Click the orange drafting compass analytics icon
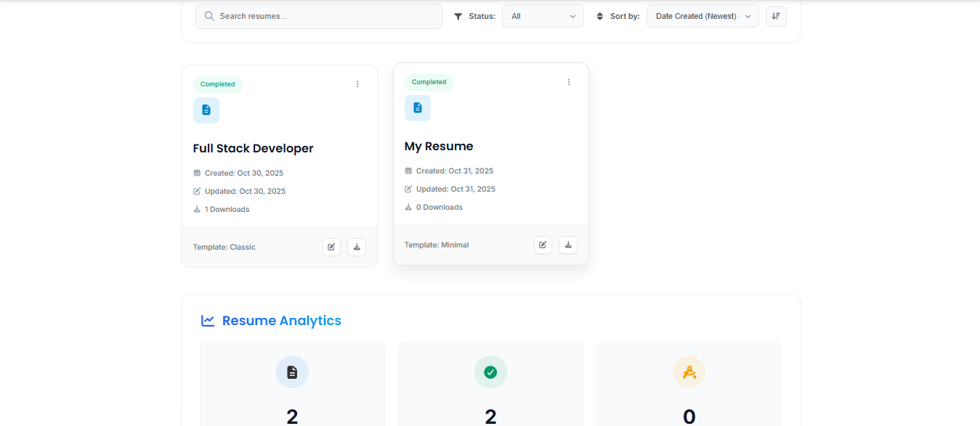Screen dimensions: 980x426 coord(689,372)
